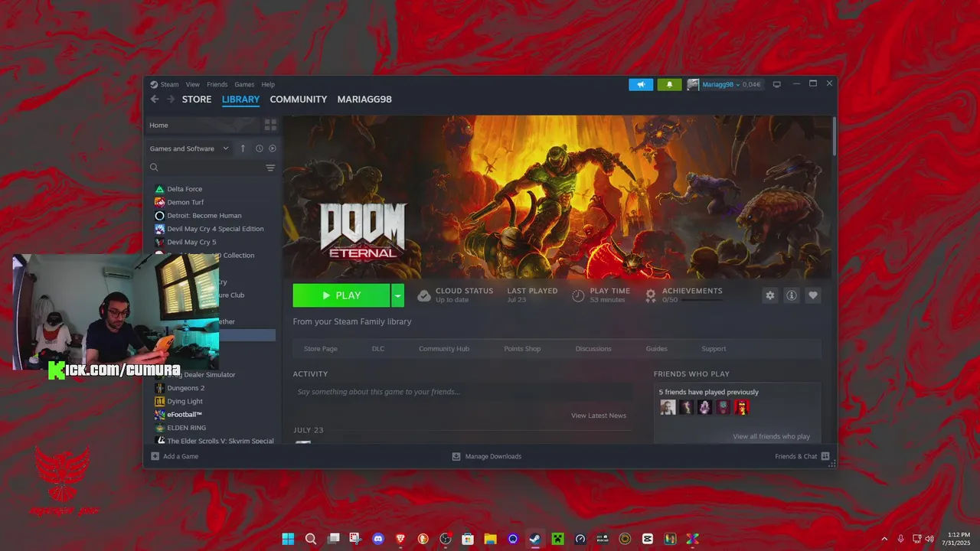This screenshot has width=980, height=551.
Task: Click the first friend avatar thumbnail
Action: (668, 407)
